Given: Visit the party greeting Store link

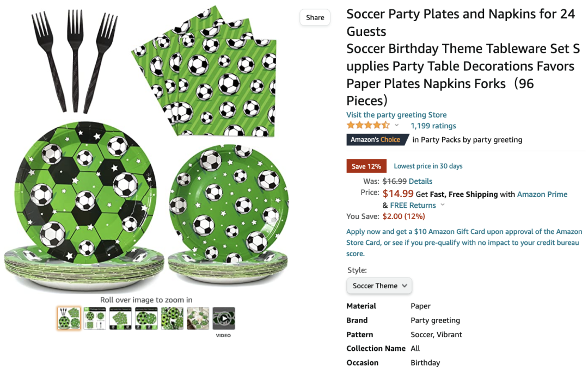Looking at the screenshot, I should [396, 115].
